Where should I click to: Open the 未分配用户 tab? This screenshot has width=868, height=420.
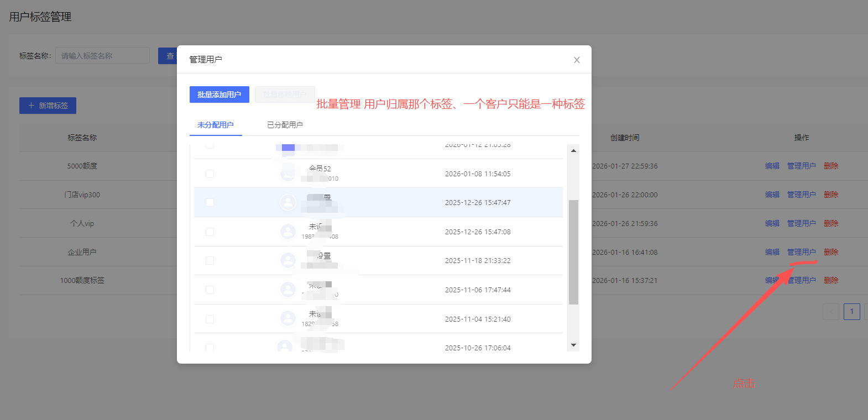click(x=216, y=125)
